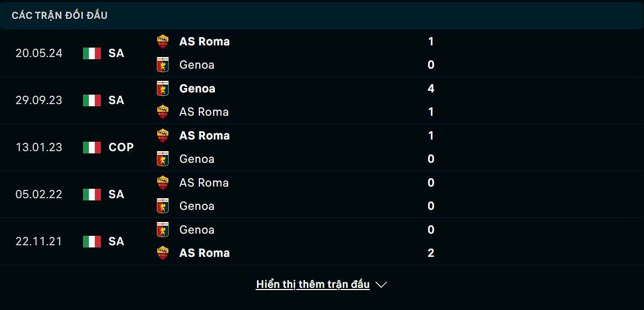
Task: Click the COP competition label
Action: coord(121,147)
